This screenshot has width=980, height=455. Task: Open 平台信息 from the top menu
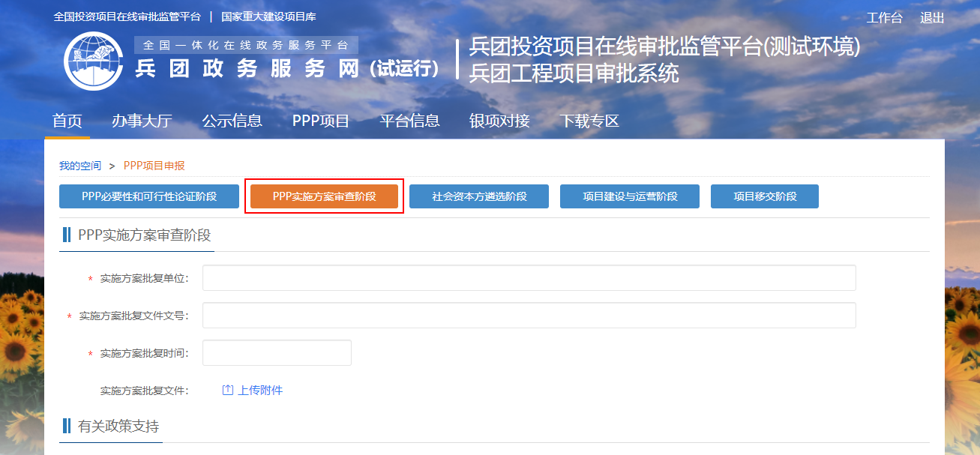409,121
